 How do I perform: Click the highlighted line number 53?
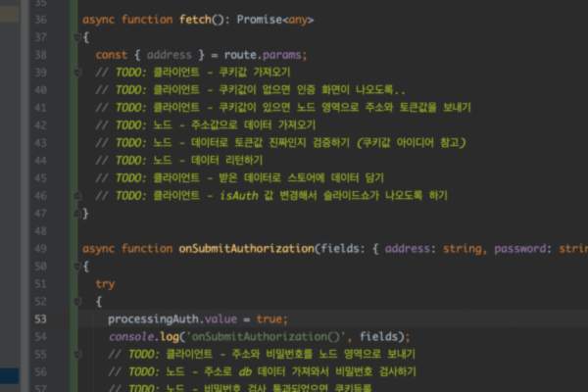click(40, 319)
